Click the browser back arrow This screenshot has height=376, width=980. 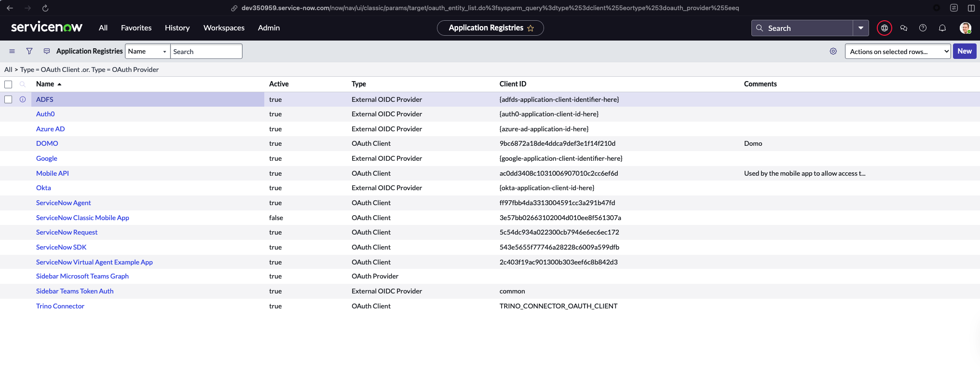tap(10, 8)
